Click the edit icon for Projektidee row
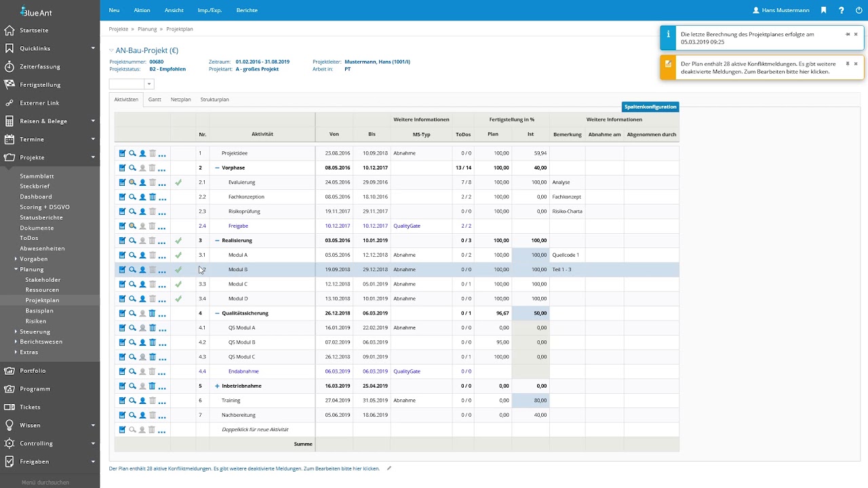868x488 pixels. (122, 153)
